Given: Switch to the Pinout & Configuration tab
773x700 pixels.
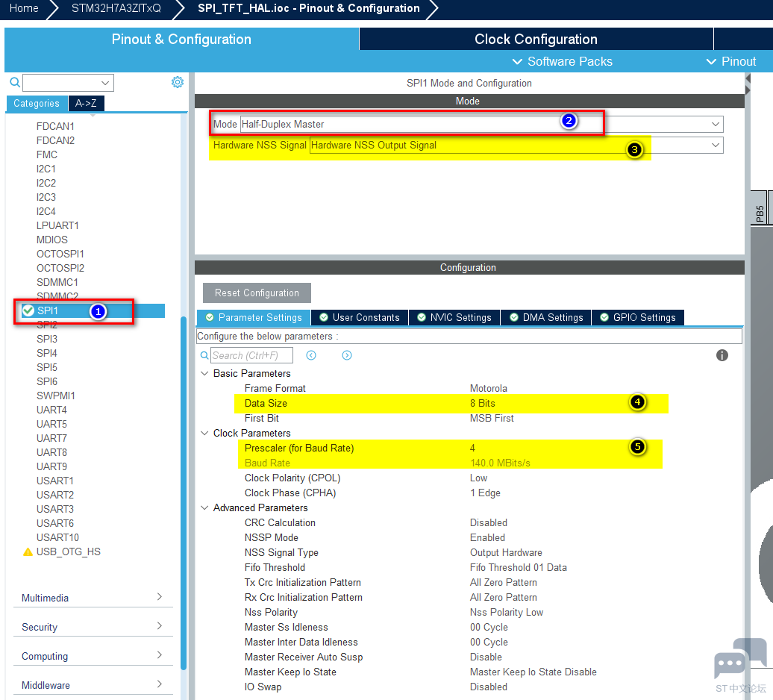Looking at the screenshot, I should coord(181,39).
